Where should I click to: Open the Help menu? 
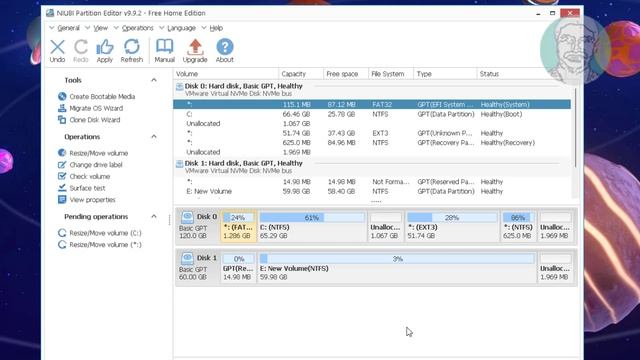coord(216,28)
